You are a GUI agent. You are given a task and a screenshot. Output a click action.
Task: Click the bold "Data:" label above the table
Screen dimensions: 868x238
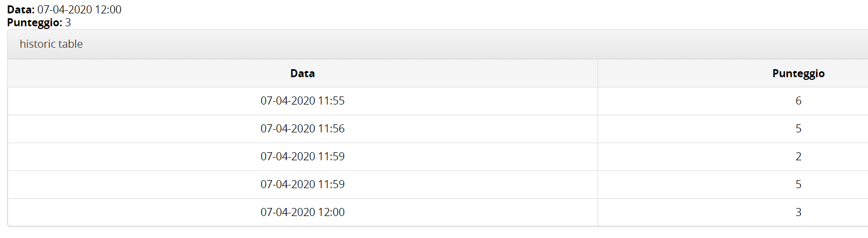pos(21,10)
